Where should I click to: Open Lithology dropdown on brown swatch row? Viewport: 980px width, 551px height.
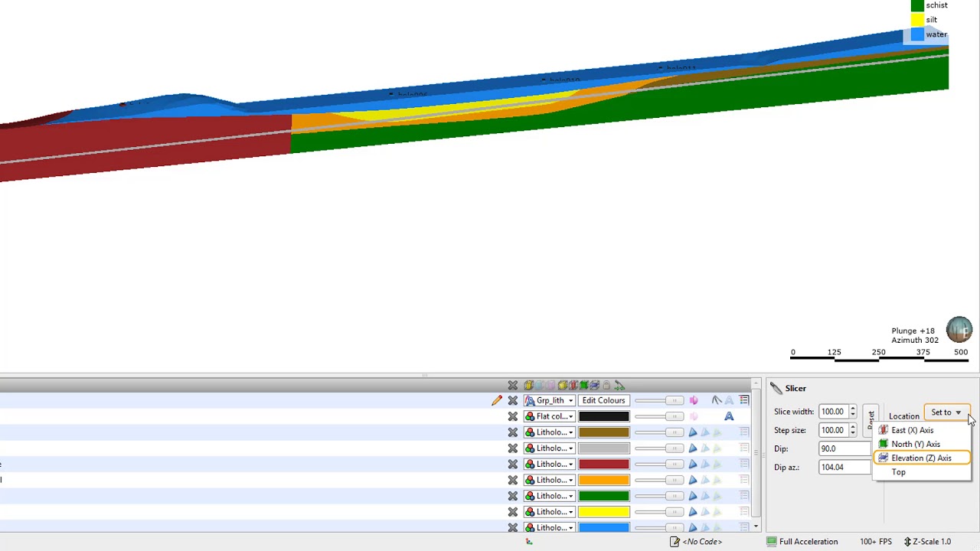pyautogui.click(x=549, y=432)
